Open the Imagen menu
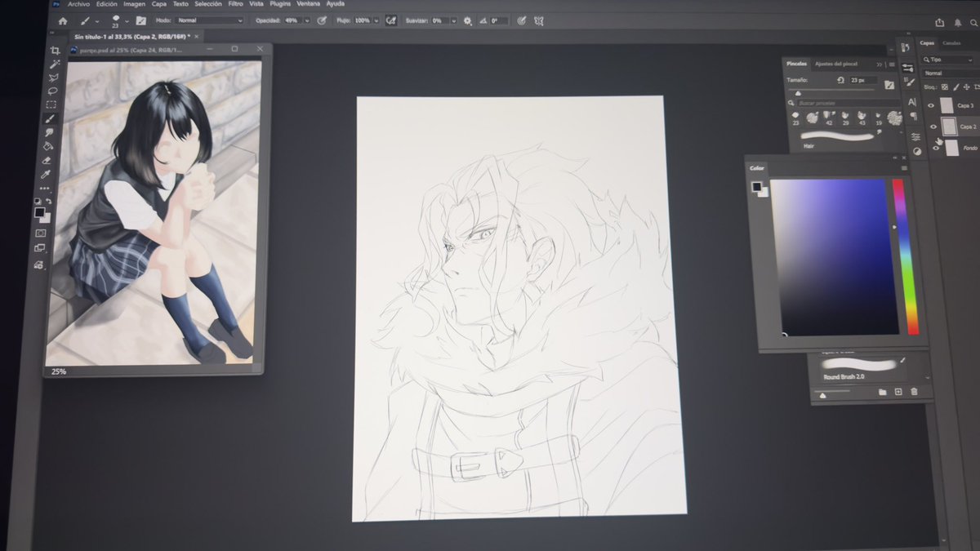Screen dimensions: 980x551 [x=134, y=4]
